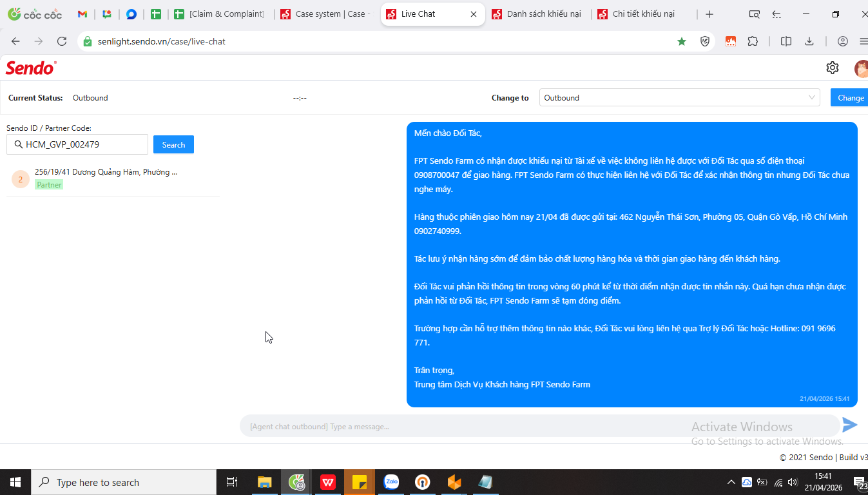Open the browser profile account icon
Screen dimensions: 868x495
point(843,41)
